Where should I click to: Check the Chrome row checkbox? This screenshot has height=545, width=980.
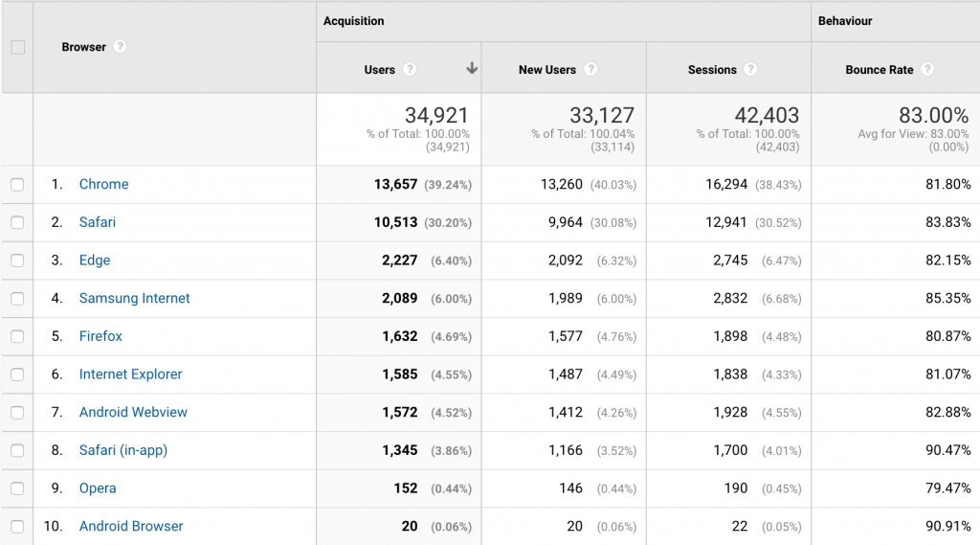pos(17,185)
